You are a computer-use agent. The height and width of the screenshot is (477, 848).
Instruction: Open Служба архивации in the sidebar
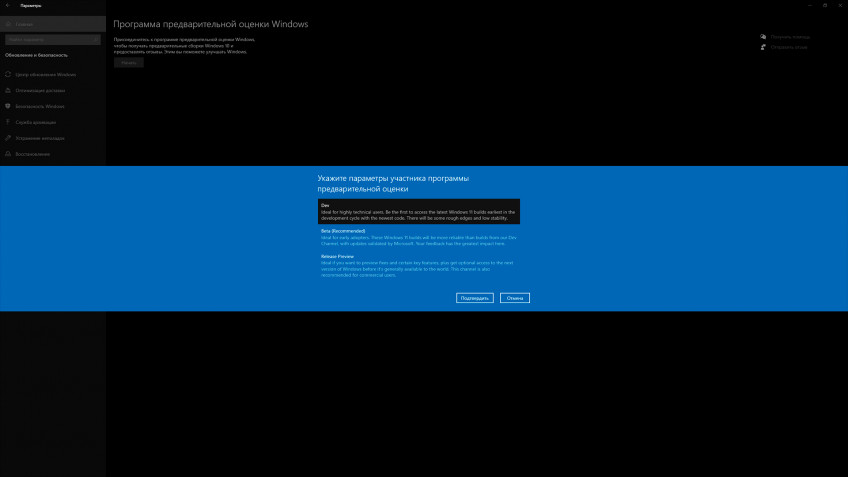click(x=53, y=122)
